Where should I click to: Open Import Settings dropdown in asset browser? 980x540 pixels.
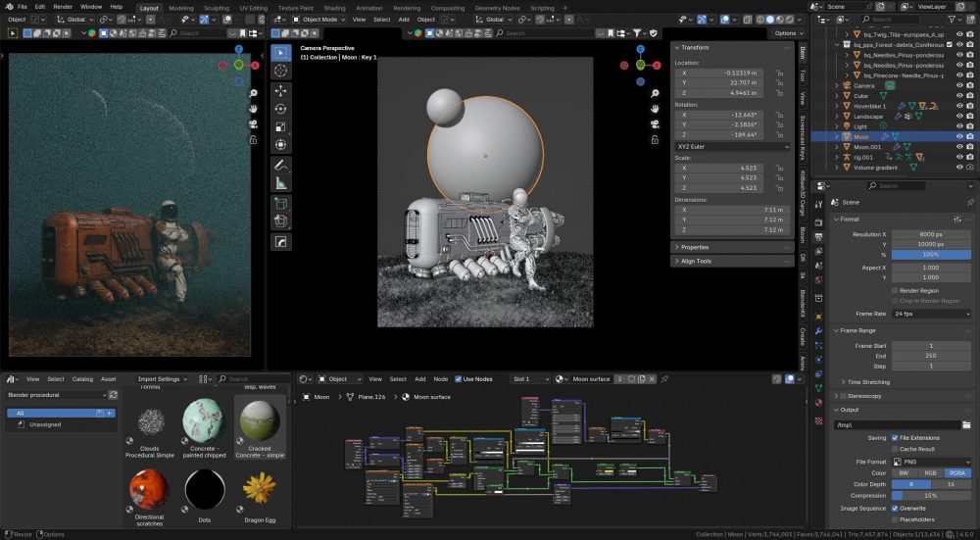(x=162, y=379)
